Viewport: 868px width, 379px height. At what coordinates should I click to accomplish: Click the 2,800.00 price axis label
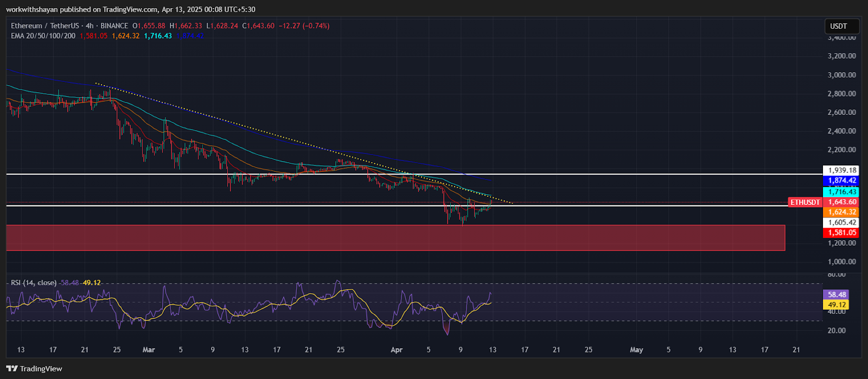[842, 93]
